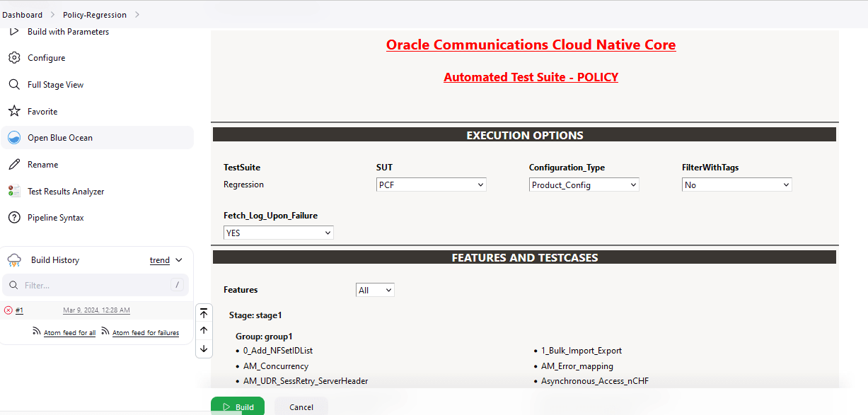Screen dimensions: 868x415
Task: Jump to top of build history arrow
Action: coord(204,313)
